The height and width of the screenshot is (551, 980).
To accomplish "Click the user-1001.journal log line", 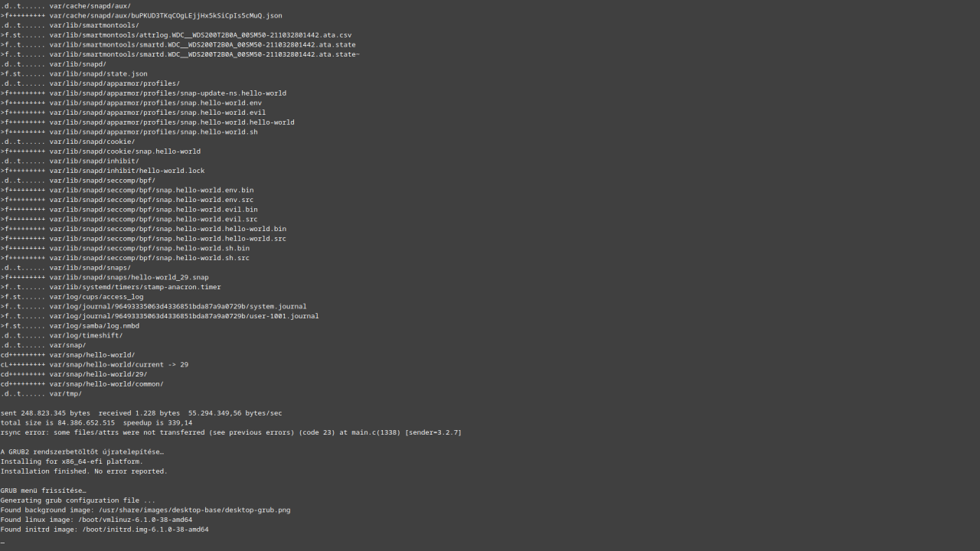I will (184, 316).
